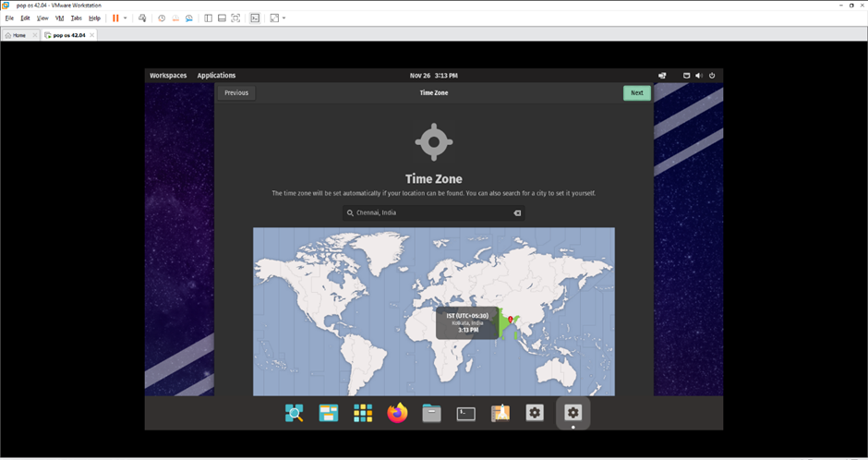Click the city search field showing Chennai
The height and width of the screenshot is (460, 868).
429,212
